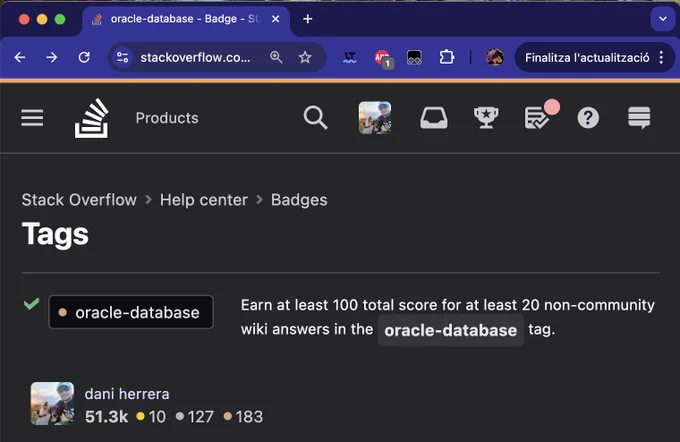This screenshot has width=680, height=442.
Task: Click the macOS green maximize button
Action: click(60, 19)
